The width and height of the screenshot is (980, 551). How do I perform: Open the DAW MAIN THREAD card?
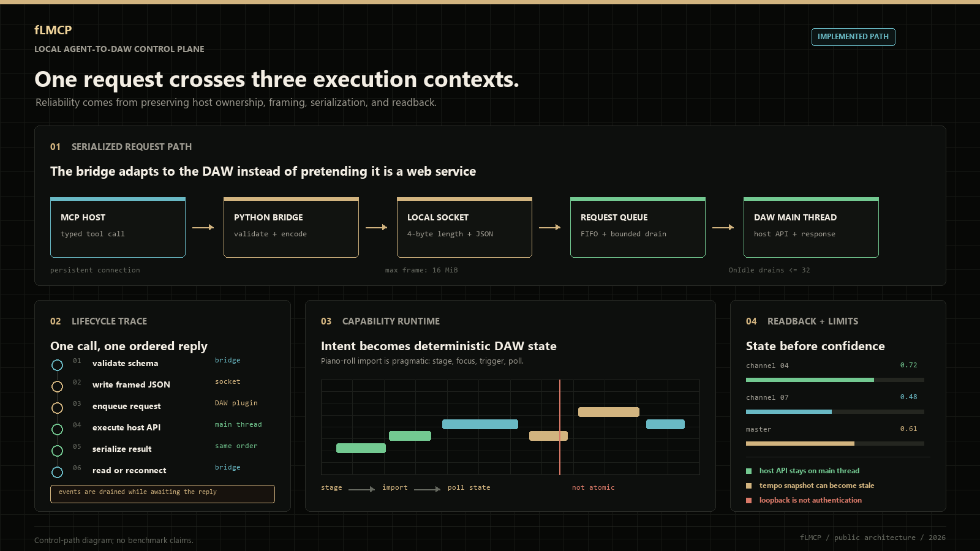pos(811,227)
